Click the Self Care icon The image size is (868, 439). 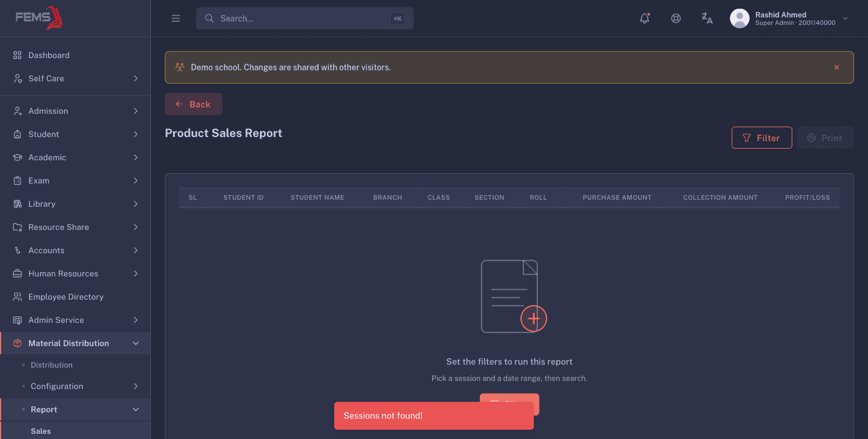pos(17,78)
